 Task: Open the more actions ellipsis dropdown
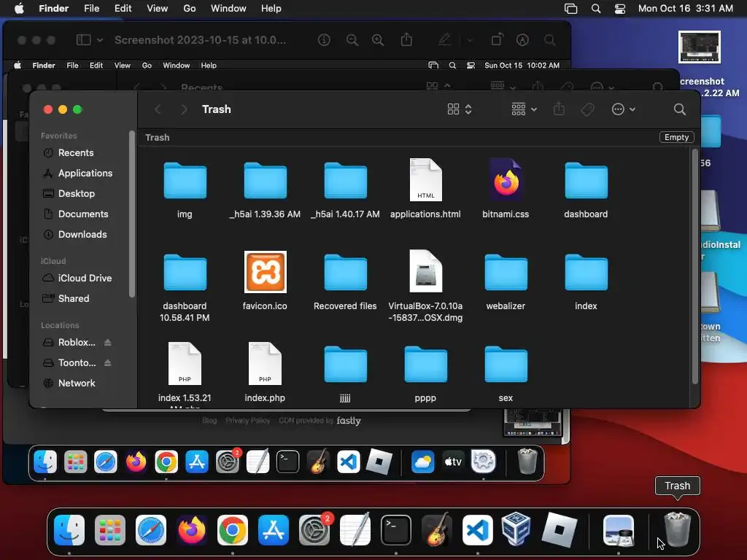click(624, 109)
